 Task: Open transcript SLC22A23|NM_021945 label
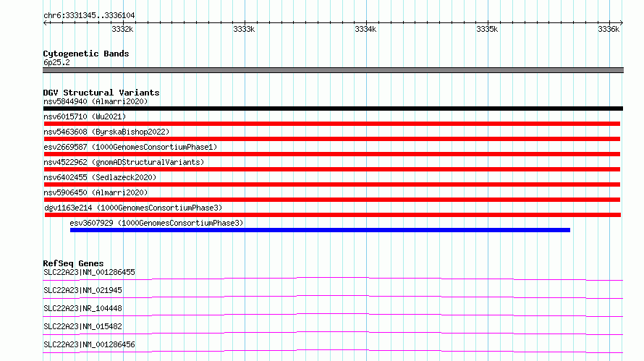click(x=82, y=290)
